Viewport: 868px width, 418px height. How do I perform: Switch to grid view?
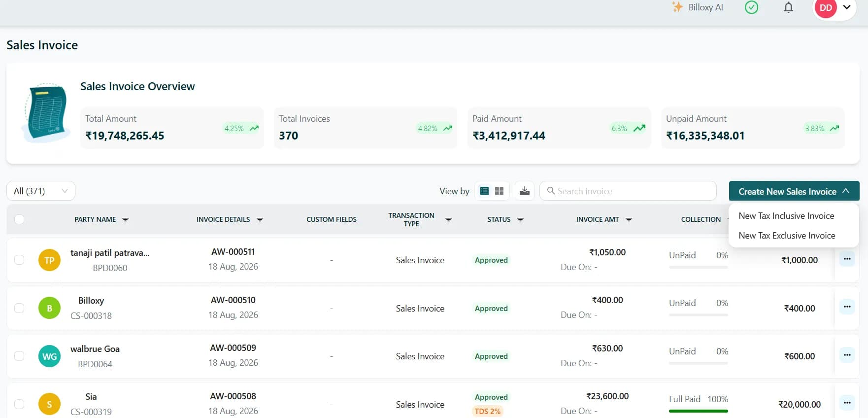coord(499,191)
